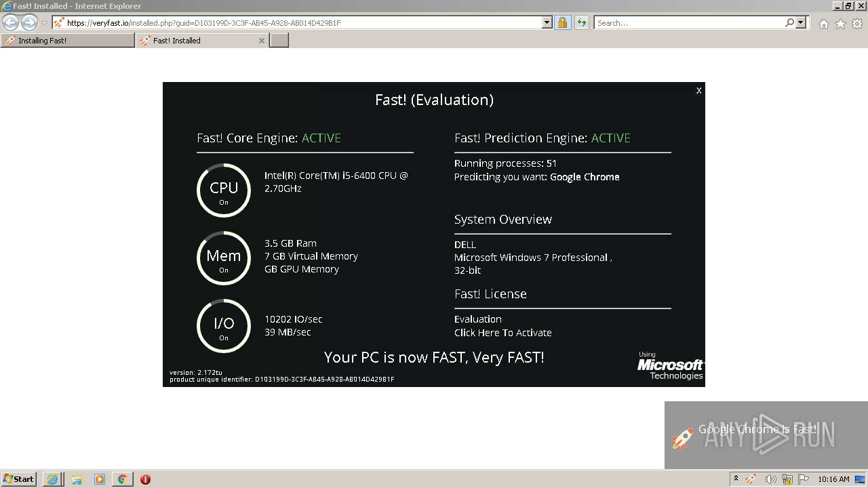Open the Tools gear icon
The width and height of the screenshot is (868, 488).
coord(857,24)
